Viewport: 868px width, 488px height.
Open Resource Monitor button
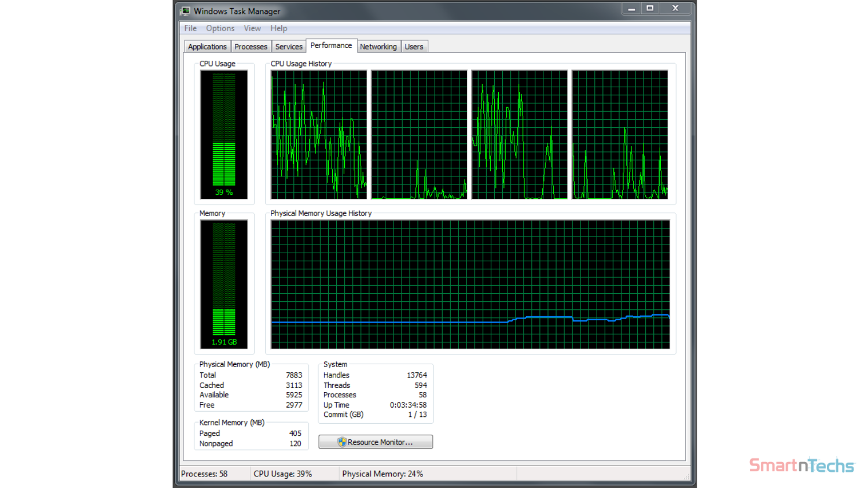point(376,442)
